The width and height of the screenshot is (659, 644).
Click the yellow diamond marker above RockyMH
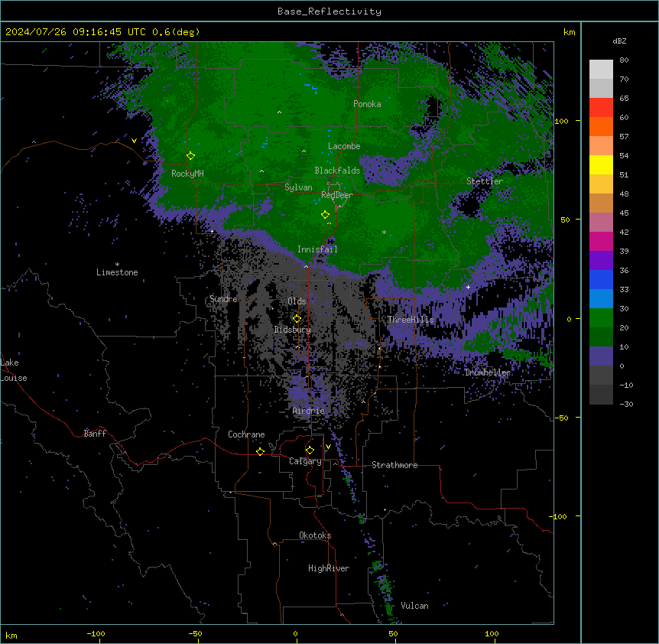[x=190, y=156]
